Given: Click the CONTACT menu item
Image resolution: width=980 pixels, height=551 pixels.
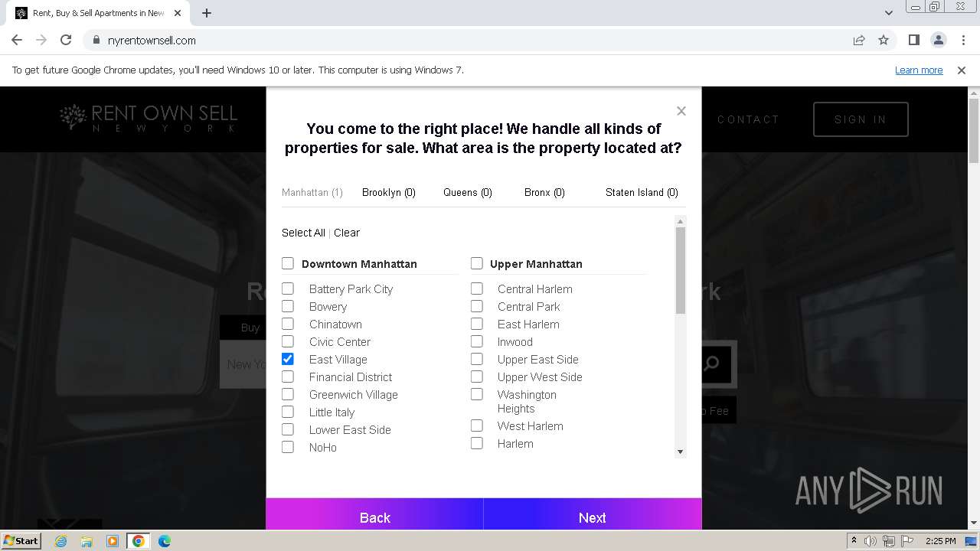Looking at the screenshot, I should point(748,119).
